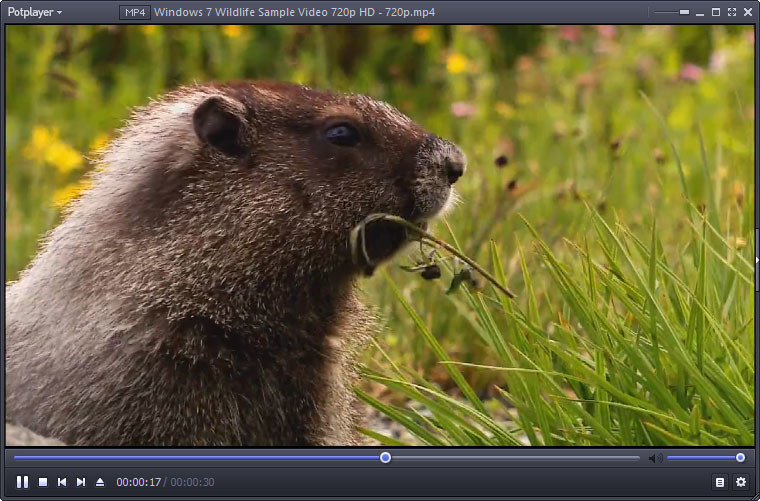760x501 pixels.
Task: Click the video seek bar handle
Action: [x=385, y=458]
